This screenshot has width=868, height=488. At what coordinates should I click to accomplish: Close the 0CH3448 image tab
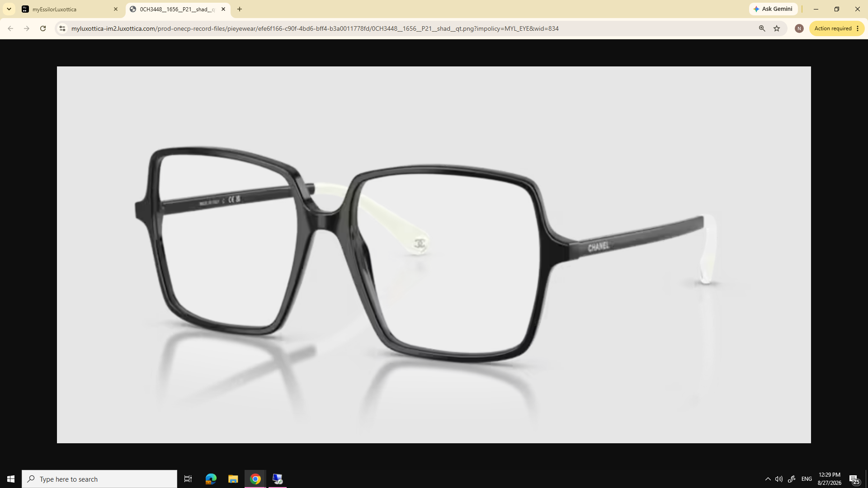223,9
